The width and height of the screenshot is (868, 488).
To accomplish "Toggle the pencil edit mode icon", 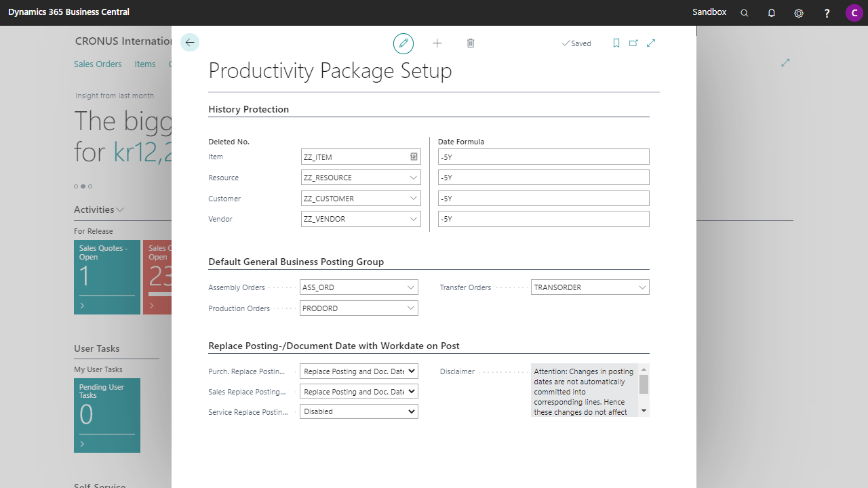I will 403,43.
